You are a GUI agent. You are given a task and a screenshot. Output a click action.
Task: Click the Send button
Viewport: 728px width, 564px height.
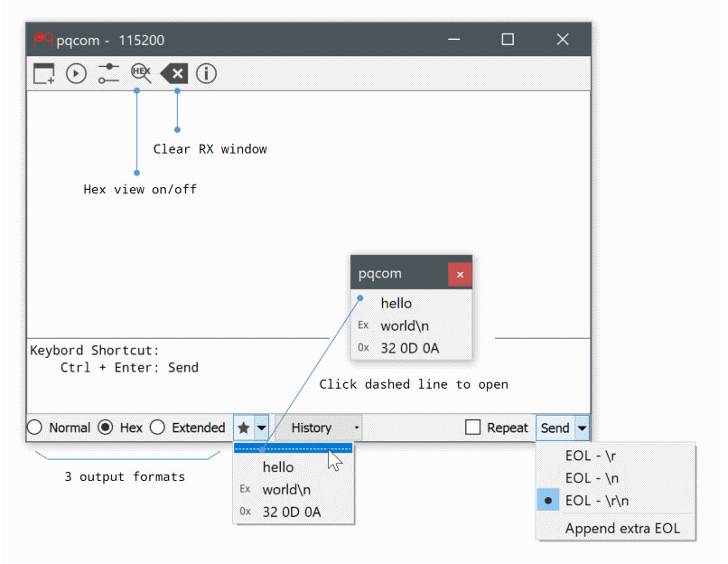click(x=555, y=428)
